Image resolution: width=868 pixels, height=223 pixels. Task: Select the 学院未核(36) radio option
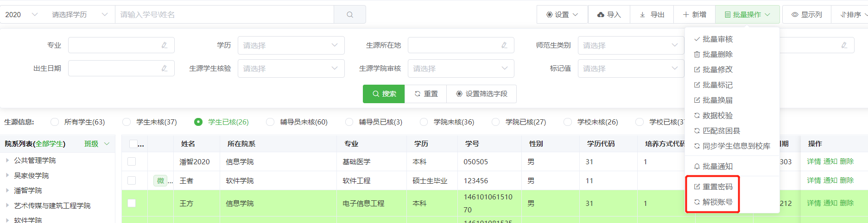point(424,122)
